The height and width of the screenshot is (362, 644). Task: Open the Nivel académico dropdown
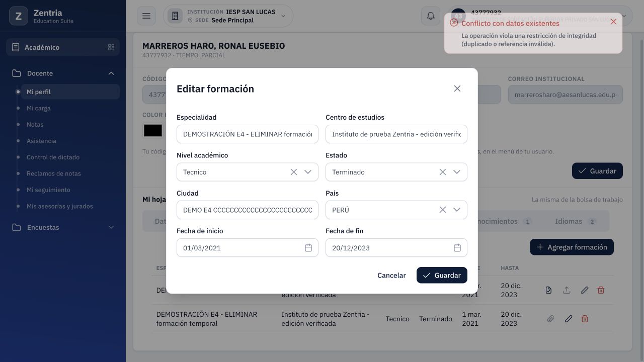point(308,172)
